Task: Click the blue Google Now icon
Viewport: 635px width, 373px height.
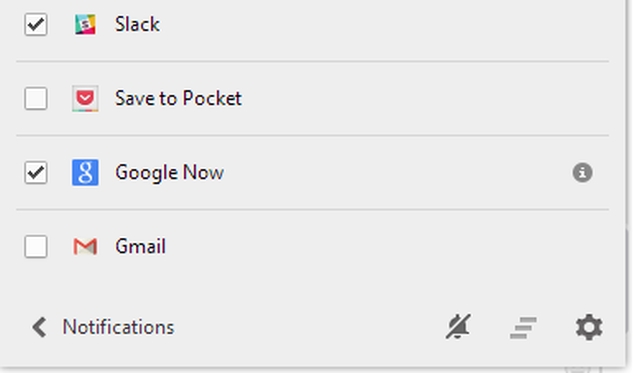Action: [85, 173]
